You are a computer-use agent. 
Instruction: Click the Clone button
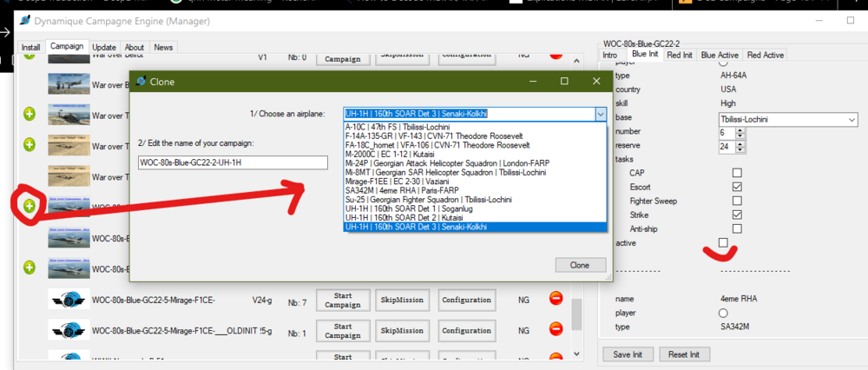pos(580,265)
